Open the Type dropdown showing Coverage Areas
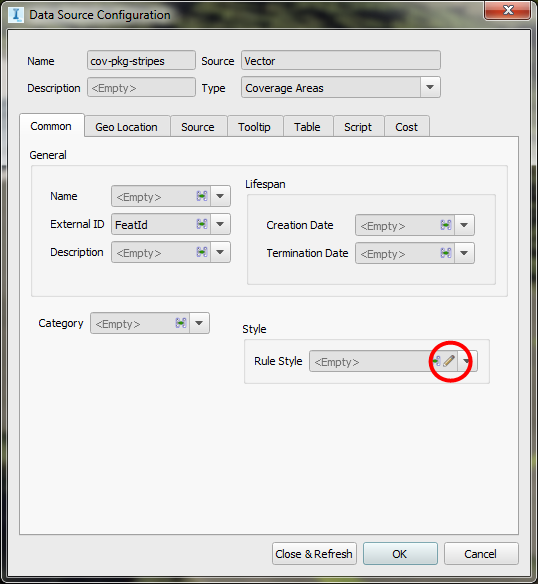The image size is (538, 584). click(430, 87)
